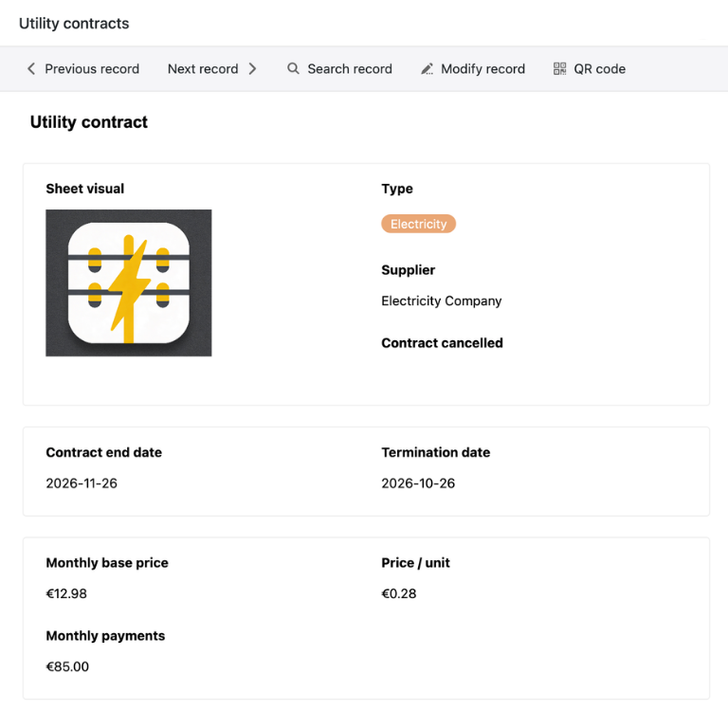728x710 pixels.
Task: Go to Next record
Action: click(203, 69)
